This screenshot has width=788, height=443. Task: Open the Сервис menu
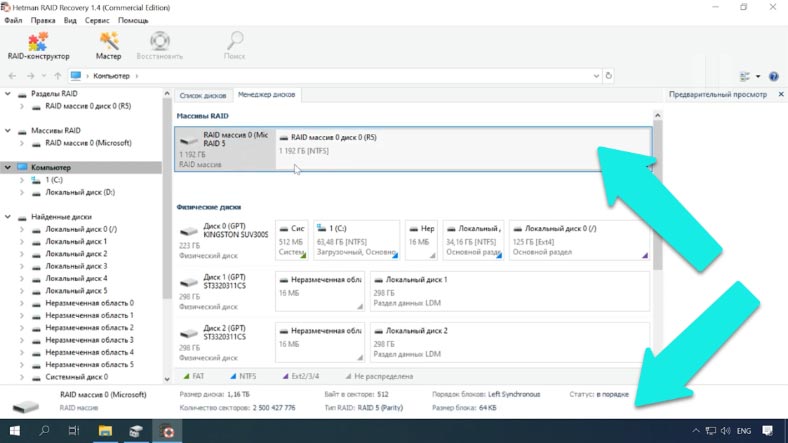tap(97, 21)
